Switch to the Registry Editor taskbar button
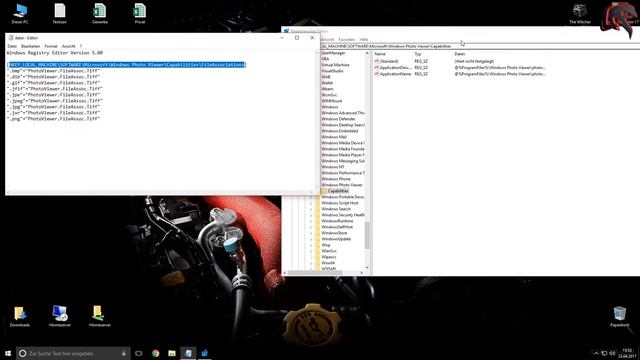Image resolution: width=640 pixels, height=360 pixels. click(x=204, y=353)
